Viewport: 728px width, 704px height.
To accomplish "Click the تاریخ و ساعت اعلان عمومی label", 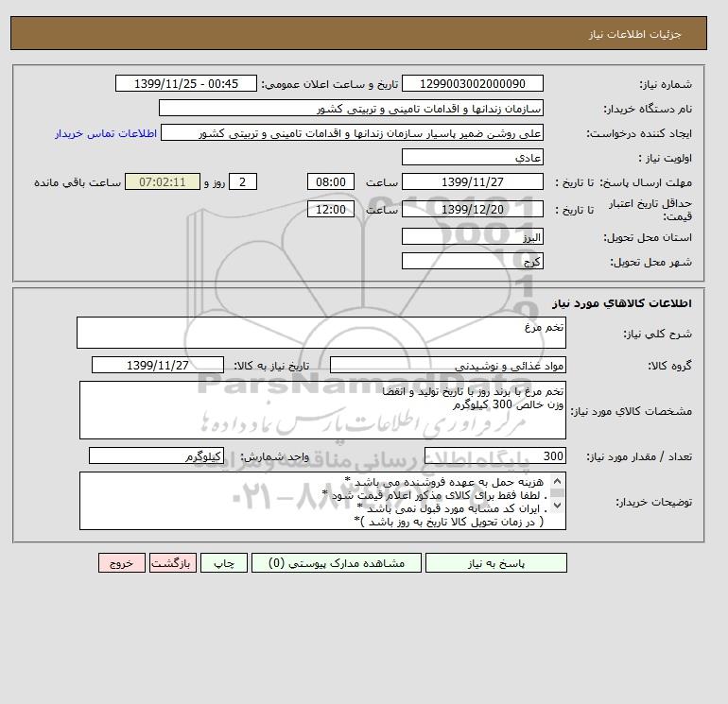I will [330, 84].
